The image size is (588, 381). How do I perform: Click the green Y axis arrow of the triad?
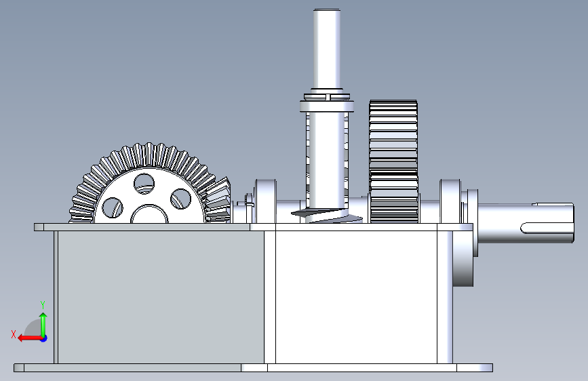pyautogui.click(x=43, y=324)
